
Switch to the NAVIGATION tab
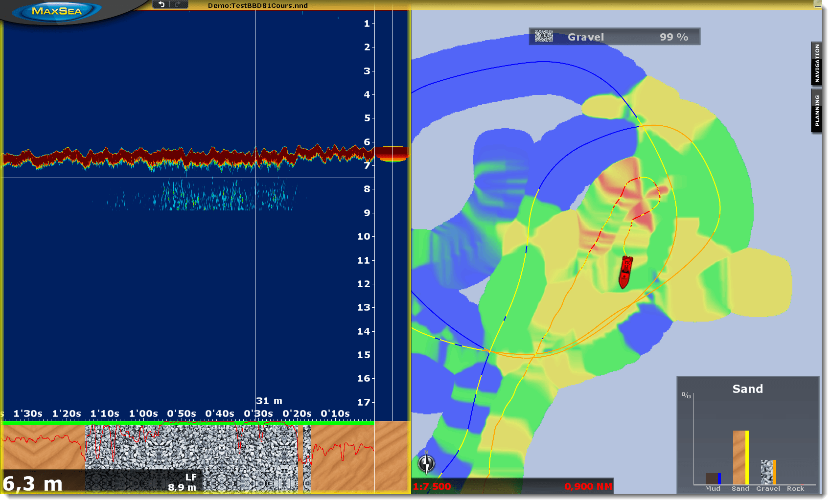pyautogui.click(x=817, y=64)
